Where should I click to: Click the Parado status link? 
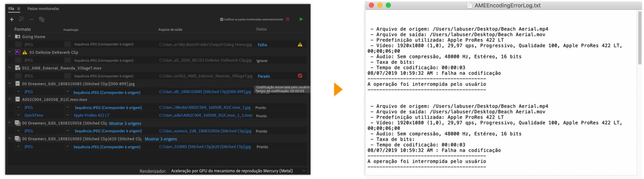click(x=264, y=76)
